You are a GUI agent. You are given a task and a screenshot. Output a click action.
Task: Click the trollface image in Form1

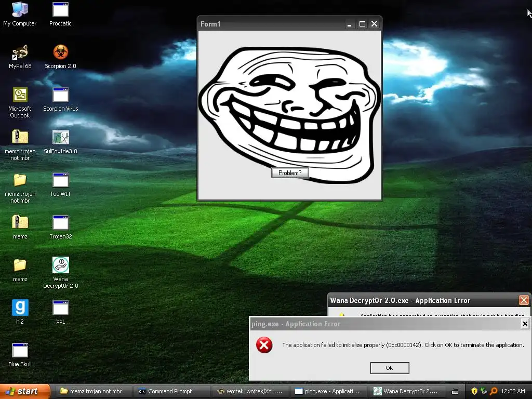pyautogui.click(x=289, y=115)
